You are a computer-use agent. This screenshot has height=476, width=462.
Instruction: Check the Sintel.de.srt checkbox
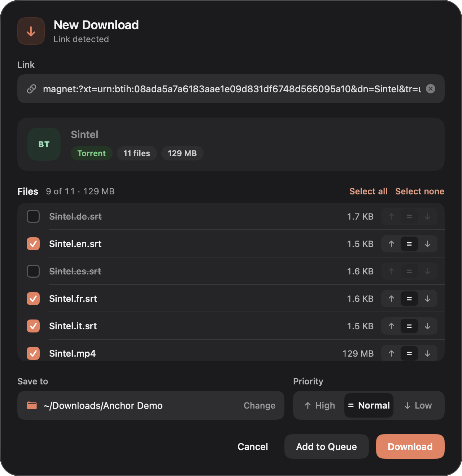point(33,216)
